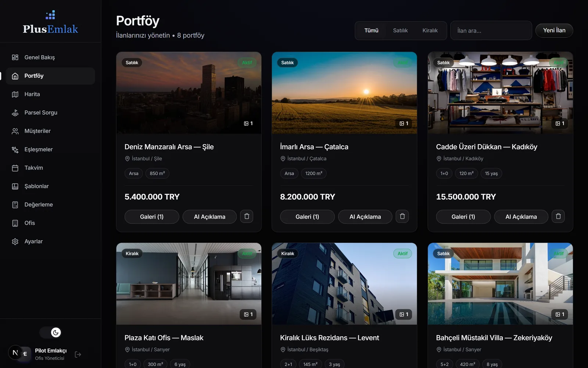Generate AI Açıklama for Cadde Üzeri Dükkan

(521, 217)
